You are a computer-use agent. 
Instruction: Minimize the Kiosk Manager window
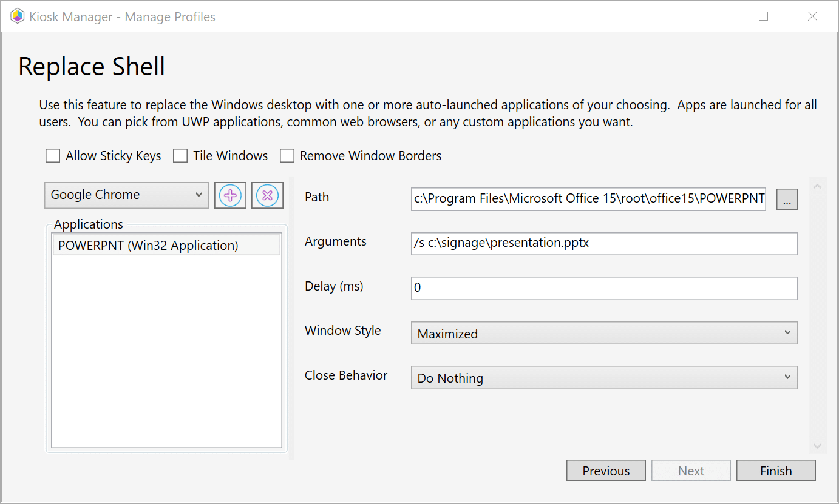click(715, 16)
